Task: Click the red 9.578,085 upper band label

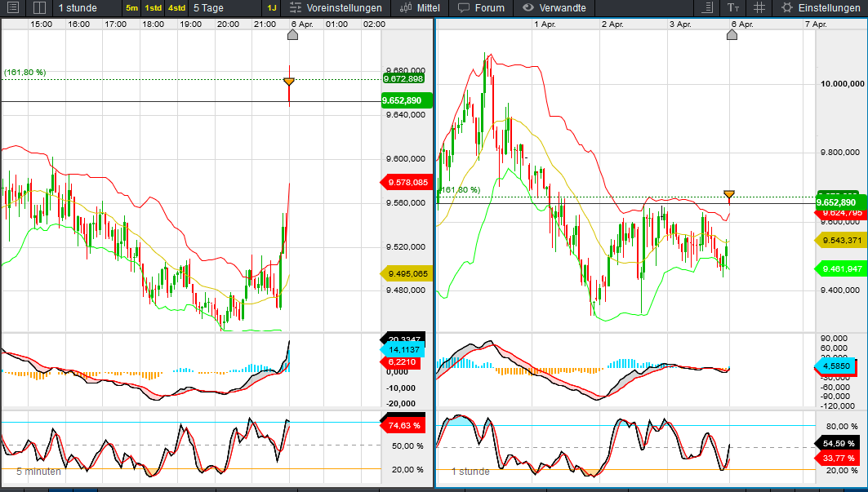Action: click(x=407, y=182)
